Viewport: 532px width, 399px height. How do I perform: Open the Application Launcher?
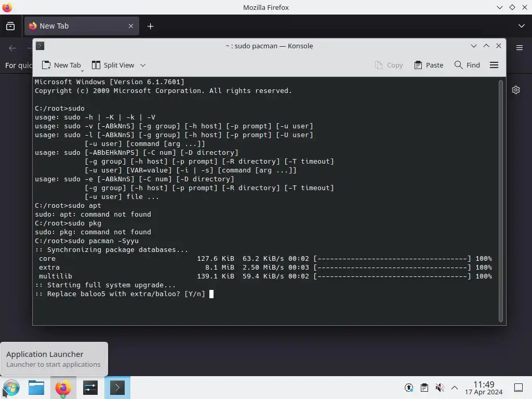click(11, 388)
